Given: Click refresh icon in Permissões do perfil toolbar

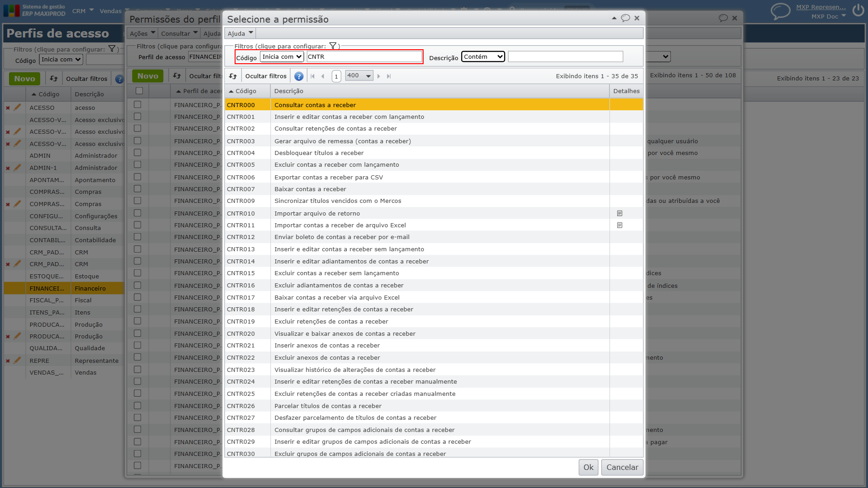Looking at the screenshot, I should (x=177, y=76).
